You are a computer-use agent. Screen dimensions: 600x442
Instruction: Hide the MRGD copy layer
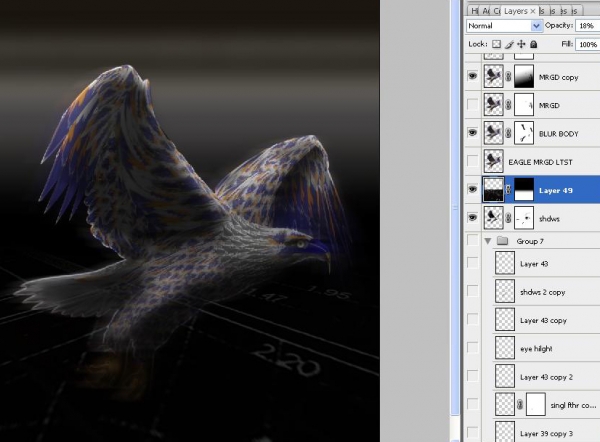473,76
